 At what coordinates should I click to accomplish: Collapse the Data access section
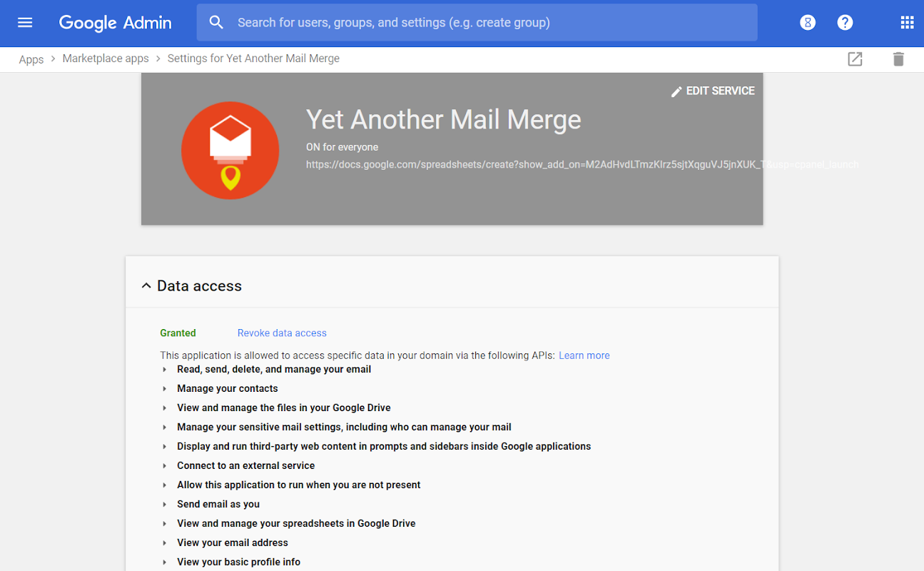pos(146,286)
